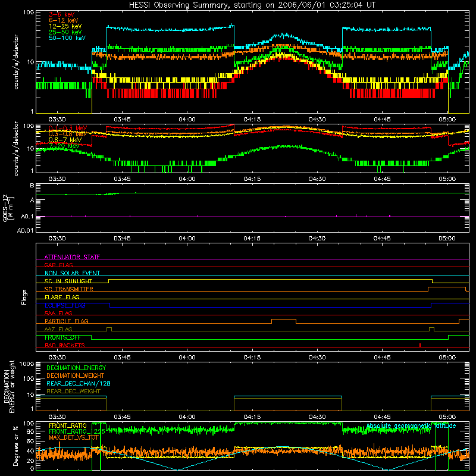Click the orange MAX_DET_VS_TOT legend label

pos(74,437)
